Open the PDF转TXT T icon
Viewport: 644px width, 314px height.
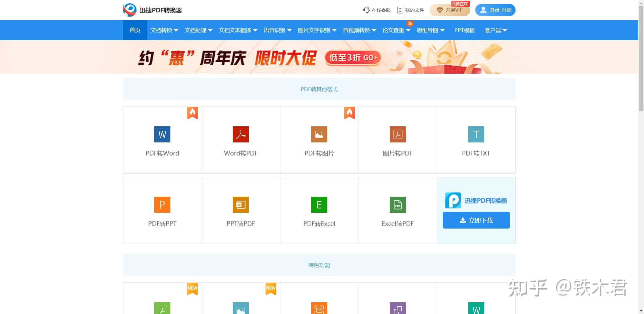point(476,134)
